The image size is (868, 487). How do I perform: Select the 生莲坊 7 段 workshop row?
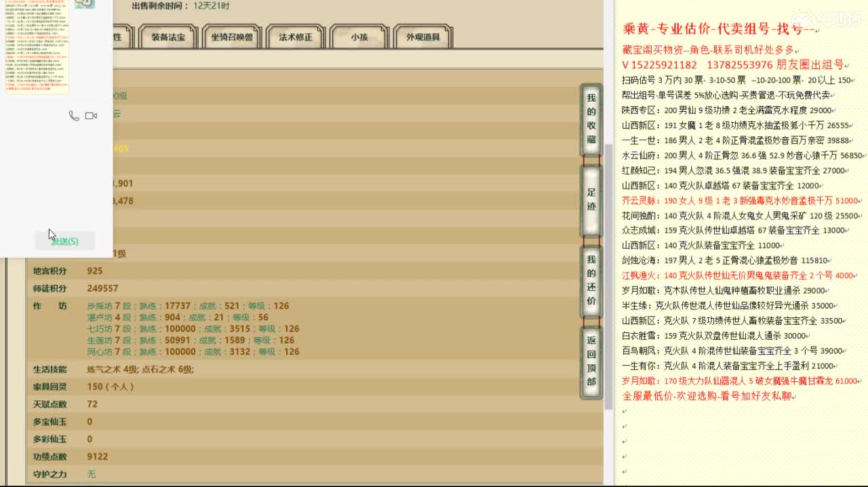pyautogui.click(x=191, y=340)
